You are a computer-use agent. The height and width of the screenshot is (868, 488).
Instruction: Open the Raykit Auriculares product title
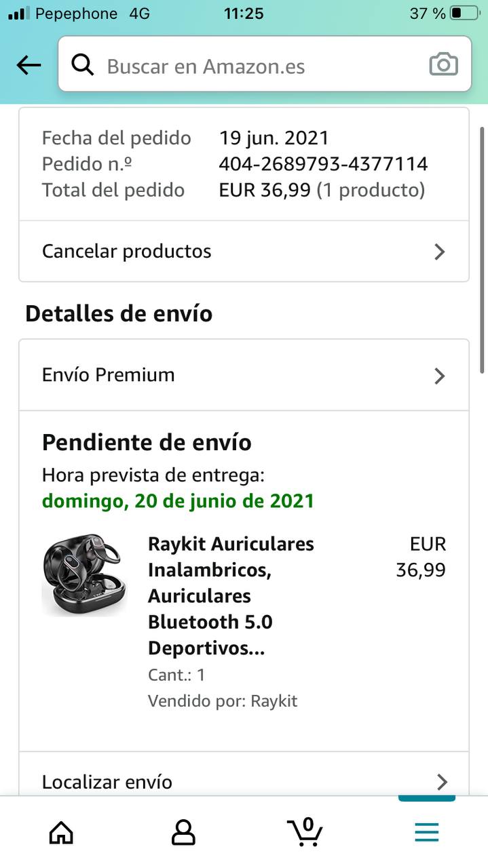point(231,596)
